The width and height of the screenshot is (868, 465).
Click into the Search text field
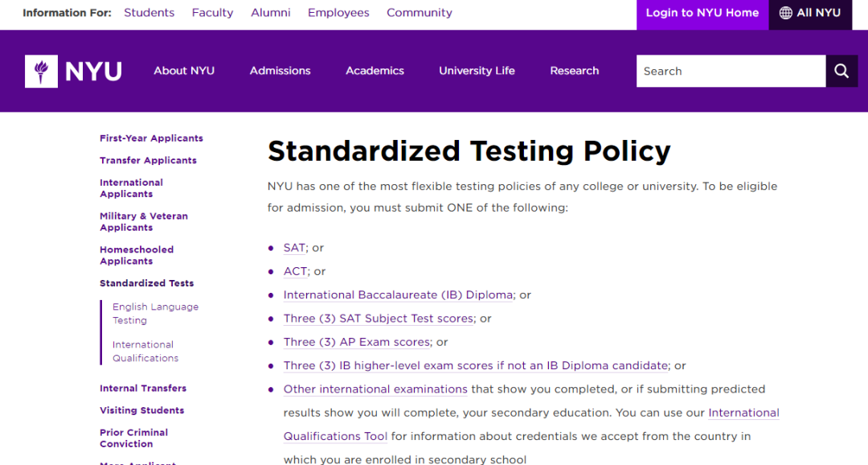(x=731, y=71)
